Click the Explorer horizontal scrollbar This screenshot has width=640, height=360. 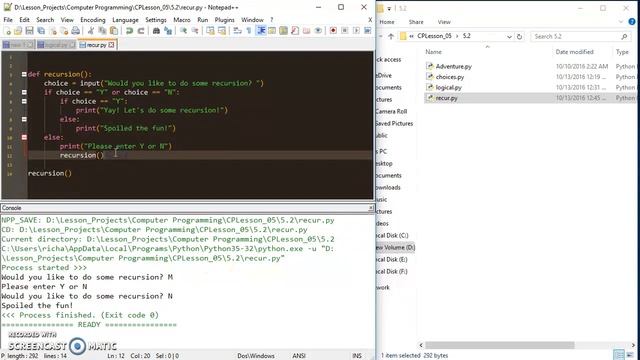click(x=500, y=345)
